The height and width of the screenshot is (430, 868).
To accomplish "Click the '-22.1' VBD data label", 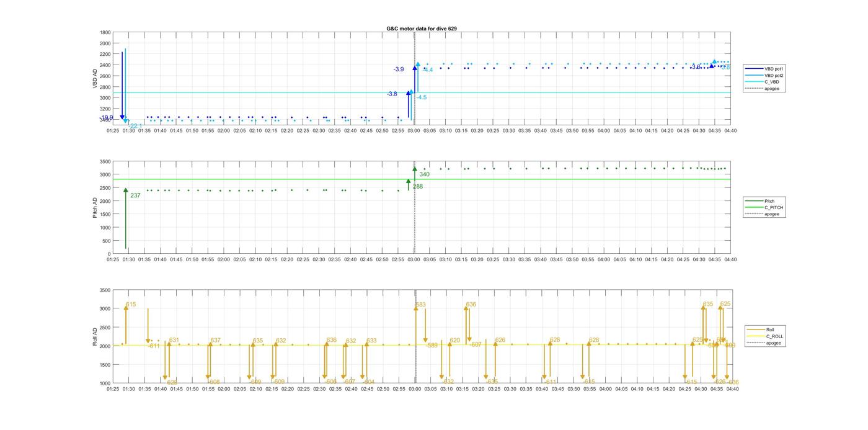I will click(x=135, y=126).
